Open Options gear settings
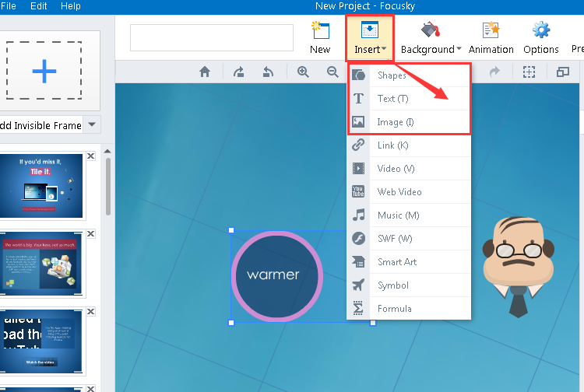Screen dimensions: 584x392 coord(541,38)
